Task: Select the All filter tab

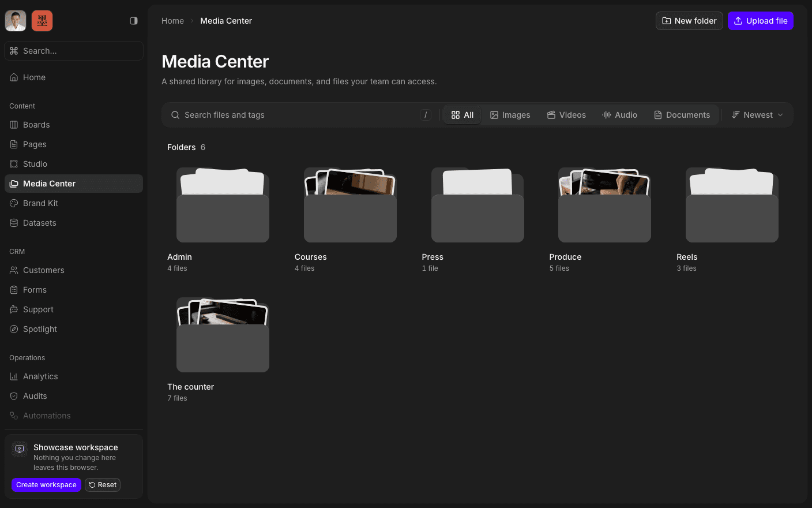Action: tap(463, 115)
